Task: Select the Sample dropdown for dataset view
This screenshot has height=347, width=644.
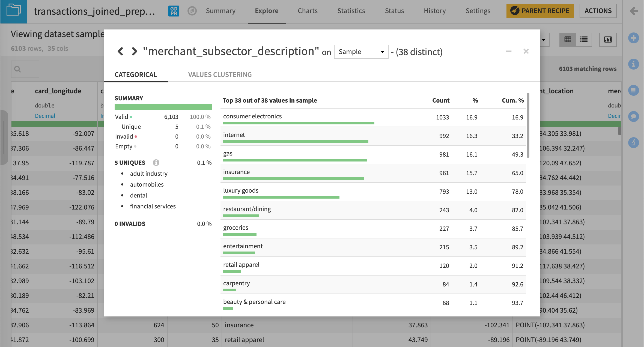Action: [361, 52]
